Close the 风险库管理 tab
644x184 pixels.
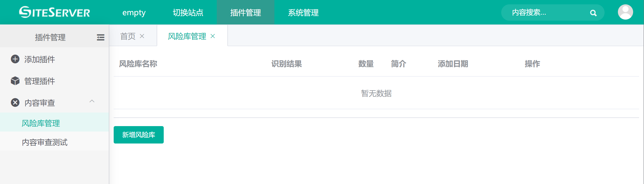tap(213, 36)
